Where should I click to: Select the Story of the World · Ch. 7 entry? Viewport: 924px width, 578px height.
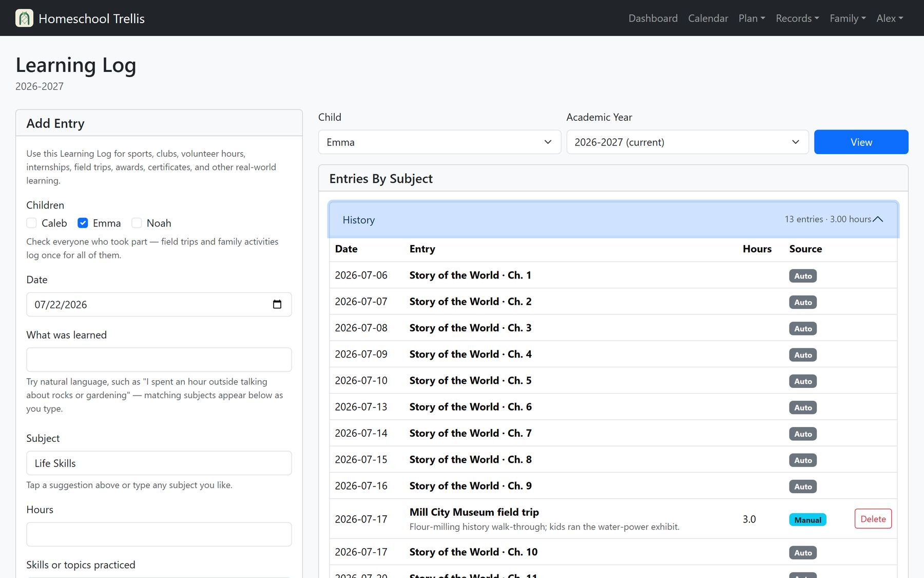coord(470,433)
